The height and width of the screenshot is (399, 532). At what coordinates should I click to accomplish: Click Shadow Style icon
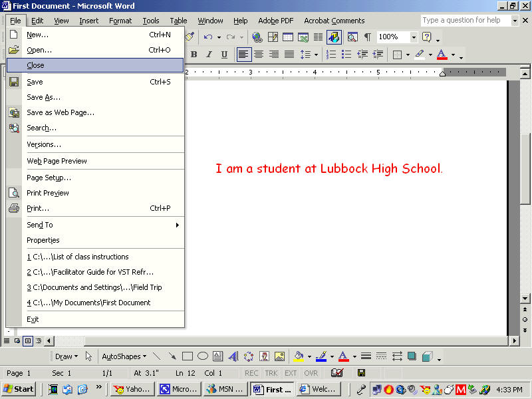coord(412,356)
